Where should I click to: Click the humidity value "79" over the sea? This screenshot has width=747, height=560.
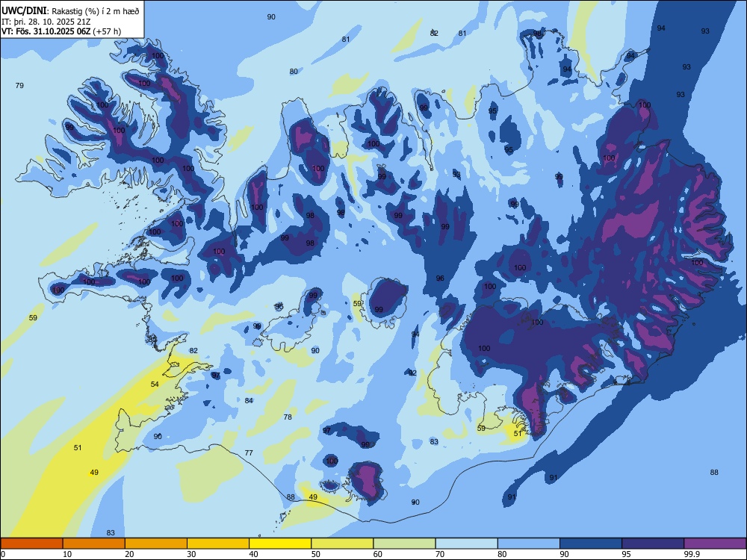point(19,86)
